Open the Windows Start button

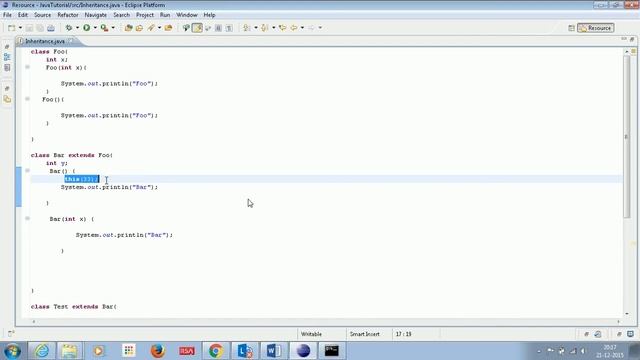coord(13,351)
